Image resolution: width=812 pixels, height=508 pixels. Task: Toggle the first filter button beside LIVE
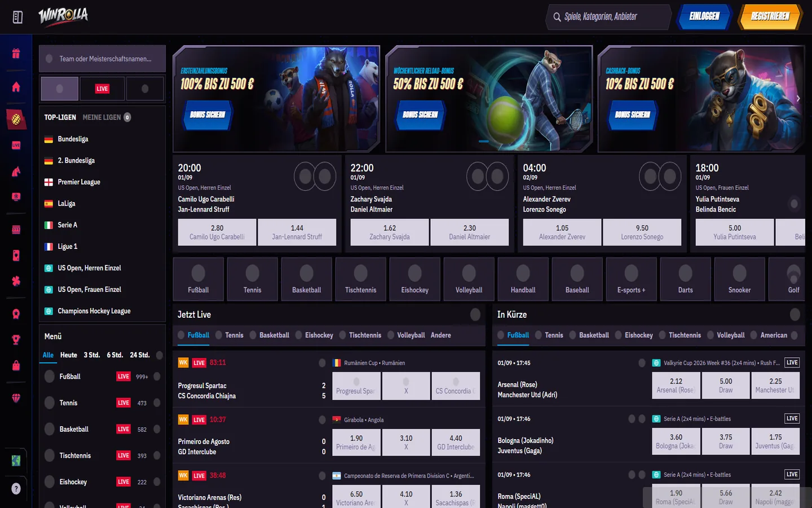[60, 89]
